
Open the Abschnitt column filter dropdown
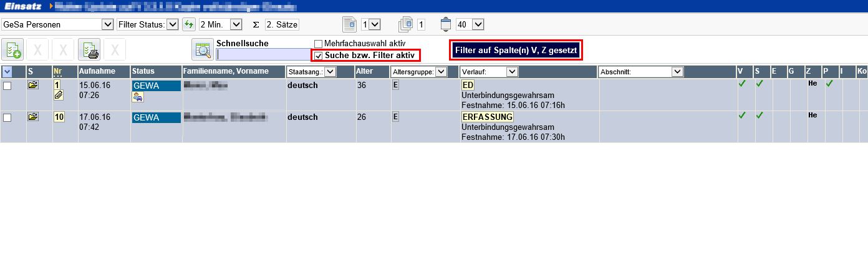point(641,72)
